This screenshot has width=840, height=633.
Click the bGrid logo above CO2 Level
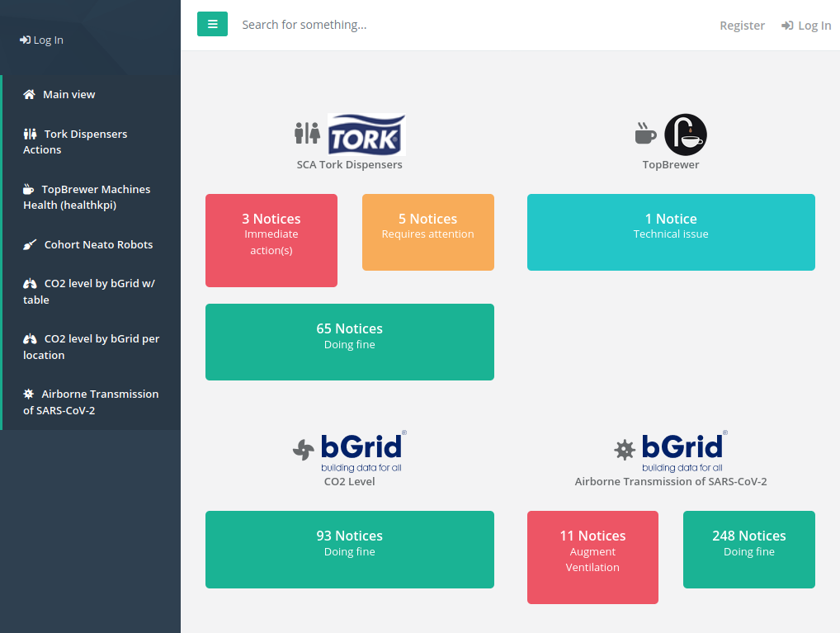tap(364, 451)
